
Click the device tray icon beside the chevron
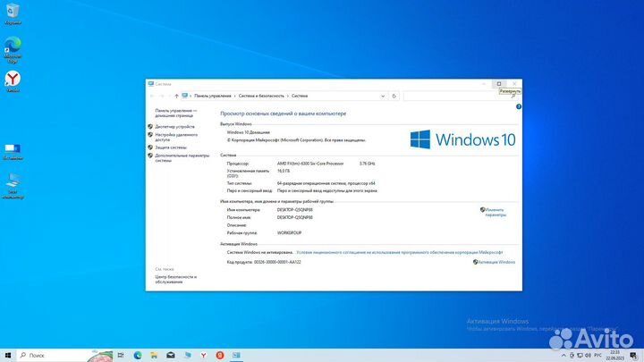point(572,356)
